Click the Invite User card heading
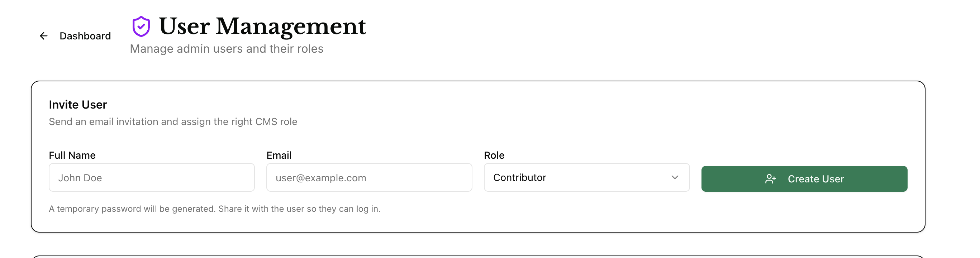 click(x=78, y=105)
